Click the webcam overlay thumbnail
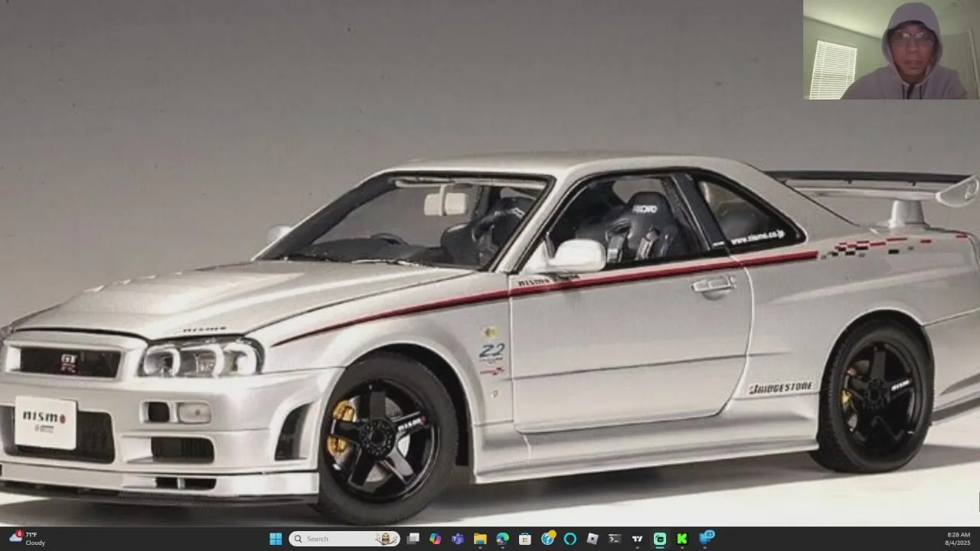The image size is (980, 551). (x=891, y=50)
